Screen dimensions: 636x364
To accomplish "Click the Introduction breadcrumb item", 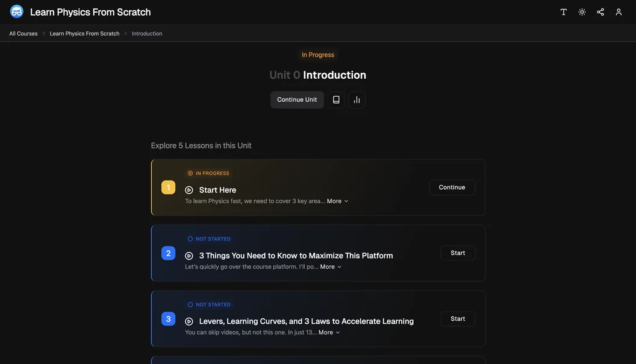I will tap(147, 34).
